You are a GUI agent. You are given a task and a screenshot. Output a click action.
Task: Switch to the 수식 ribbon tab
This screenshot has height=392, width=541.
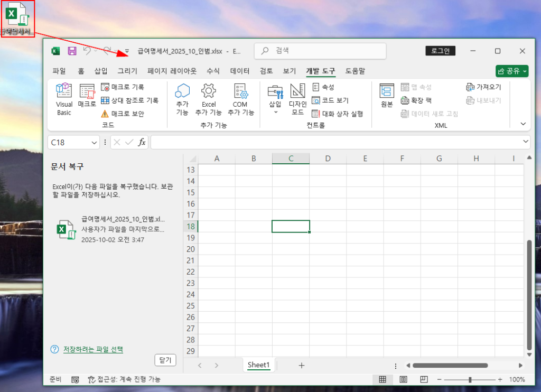213,71
